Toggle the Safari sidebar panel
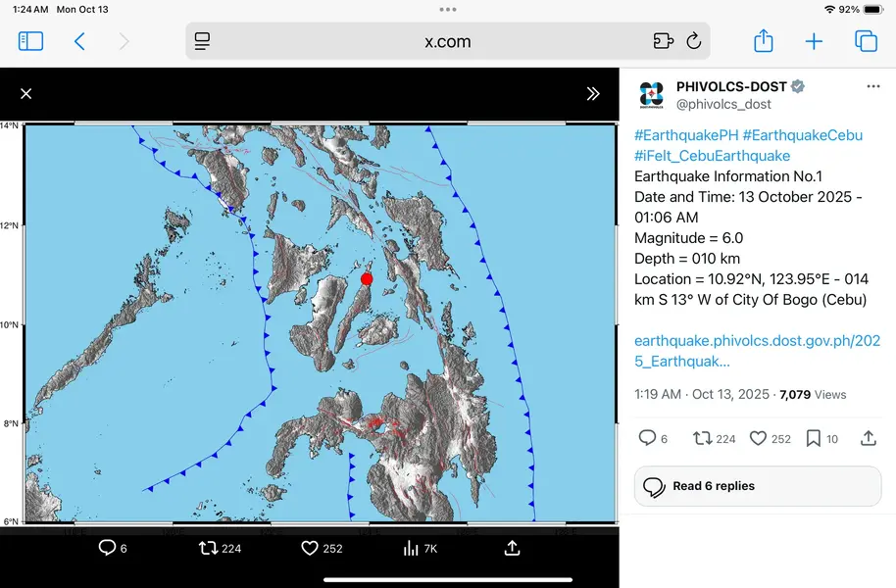Viewport: 896px width, 588px height. point(31,41)
